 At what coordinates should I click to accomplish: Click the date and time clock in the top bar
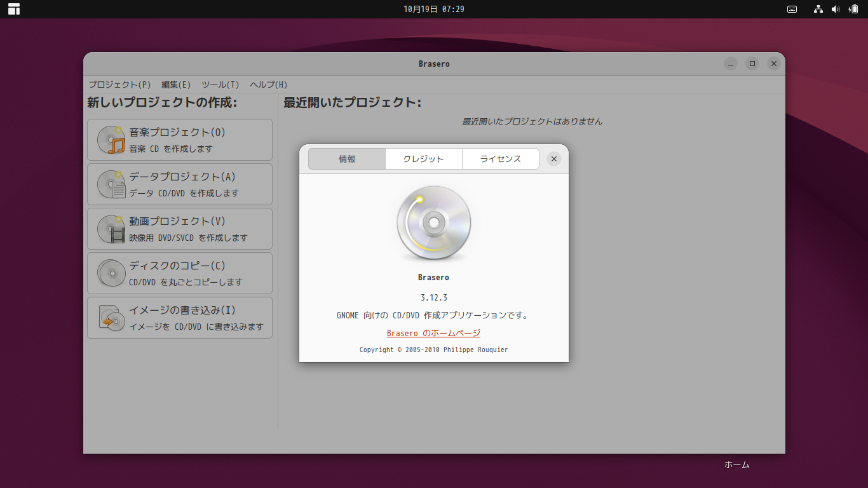click(x=434, y=9)
